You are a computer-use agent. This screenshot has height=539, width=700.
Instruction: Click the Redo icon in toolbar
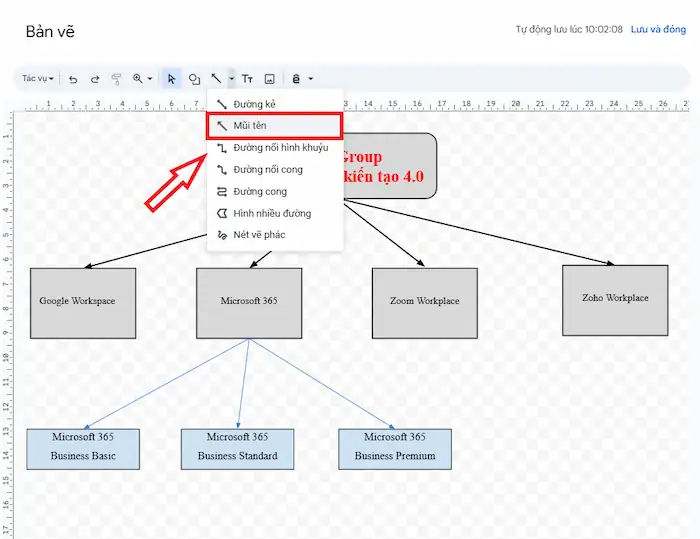95,79
